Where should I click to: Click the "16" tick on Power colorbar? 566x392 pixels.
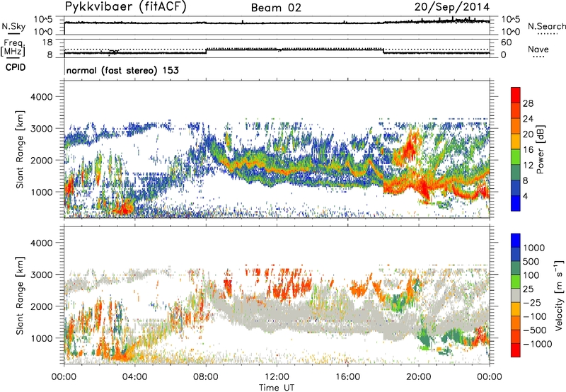528,150
